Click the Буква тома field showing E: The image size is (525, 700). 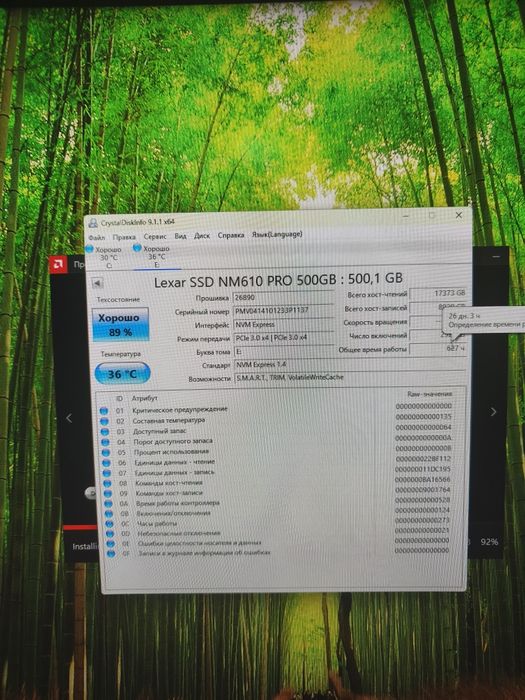[x=283, y=352]
